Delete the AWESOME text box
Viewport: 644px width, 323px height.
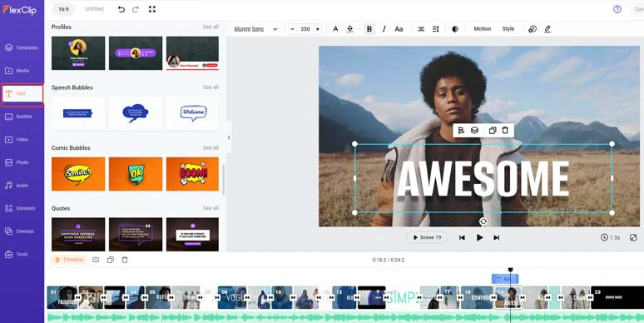[x=505, y=130]
